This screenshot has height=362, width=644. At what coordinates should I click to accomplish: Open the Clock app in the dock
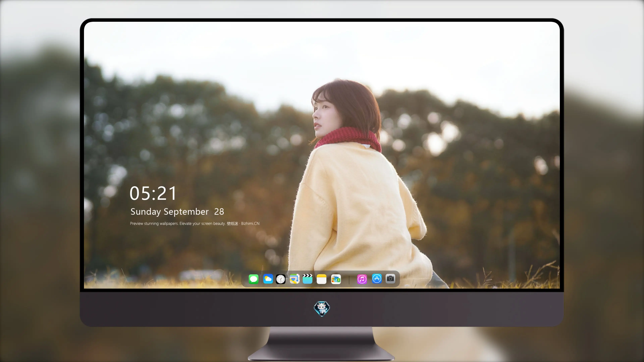coord(281,279)
